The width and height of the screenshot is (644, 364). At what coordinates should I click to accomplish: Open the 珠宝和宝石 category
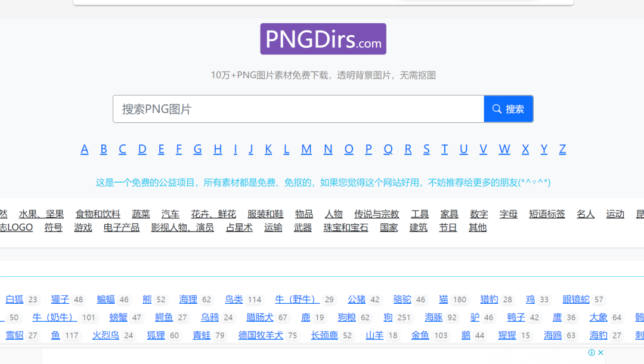tap(346, 227)
